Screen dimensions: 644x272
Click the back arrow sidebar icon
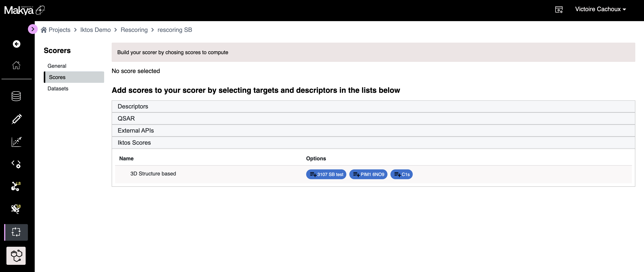pos(16,44)
